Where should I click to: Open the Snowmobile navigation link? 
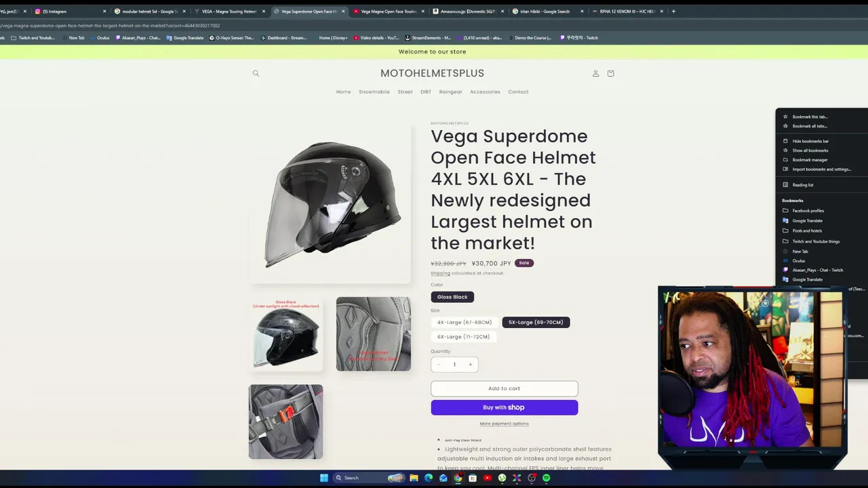tap(374, 92)
